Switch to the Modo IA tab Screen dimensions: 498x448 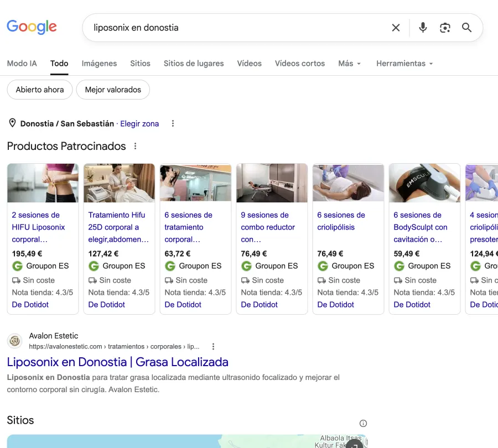coord(22,63)
